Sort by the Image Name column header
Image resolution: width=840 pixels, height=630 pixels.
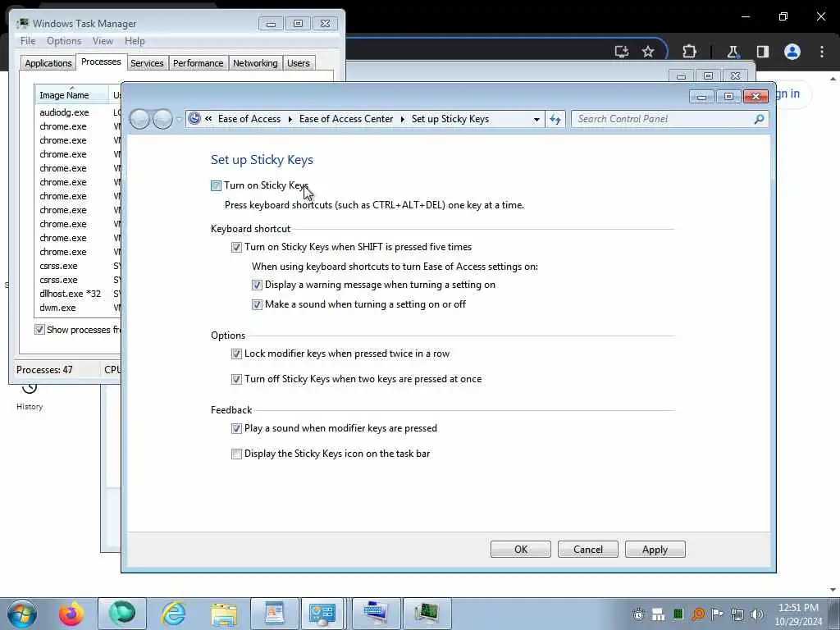[72, 95]
